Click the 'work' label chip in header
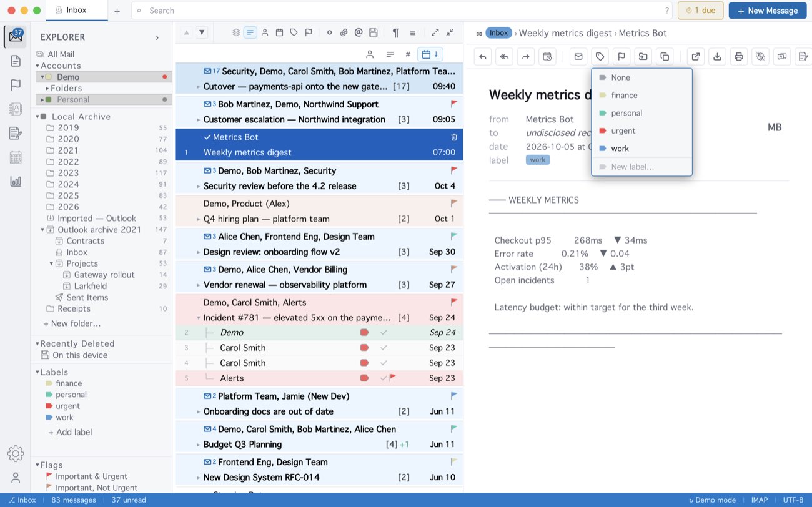Screen dimensions: 812x507 (x=538, y=160)
